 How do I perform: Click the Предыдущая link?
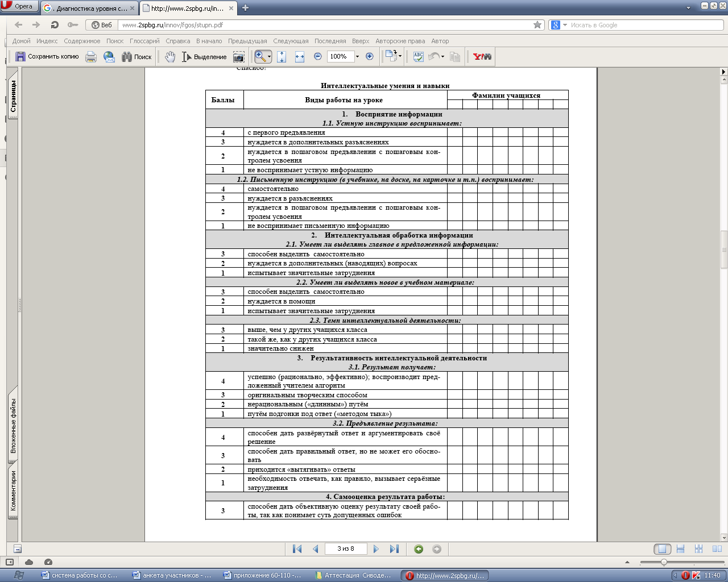click(247, 41)
